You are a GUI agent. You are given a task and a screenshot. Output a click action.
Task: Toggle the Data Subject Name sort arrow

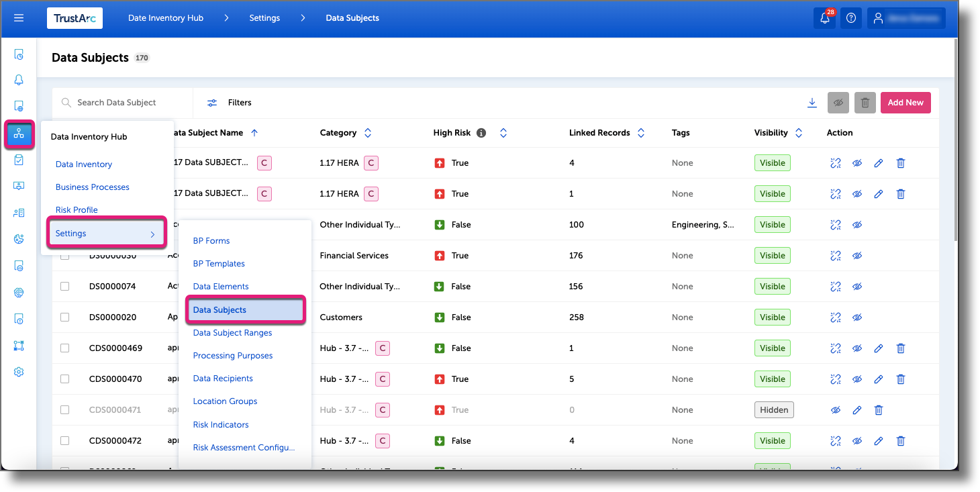click(254, 133)
